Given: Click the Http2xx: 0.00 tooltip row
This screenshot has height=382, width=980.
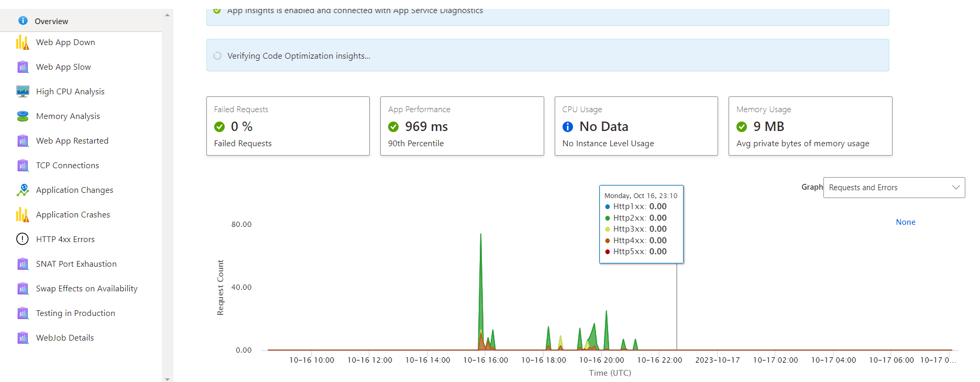Looking at the screenshot, I should tap(636, 218).
